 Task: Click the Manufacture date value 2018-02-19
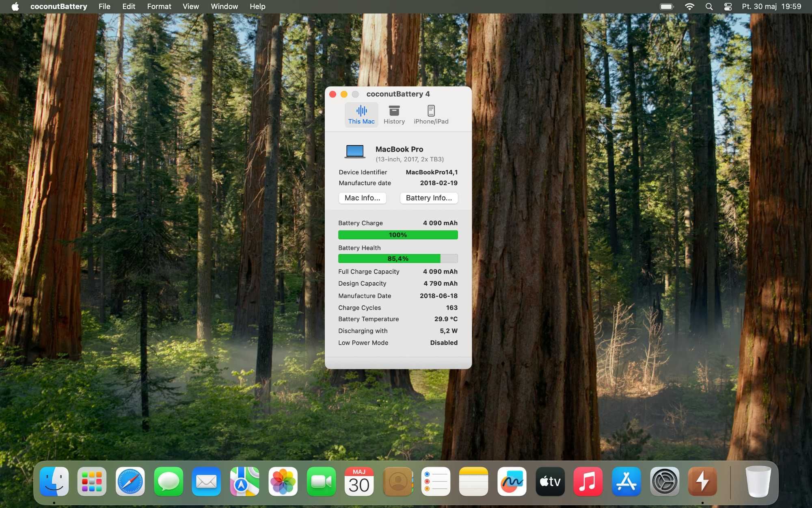pos(439,183)
